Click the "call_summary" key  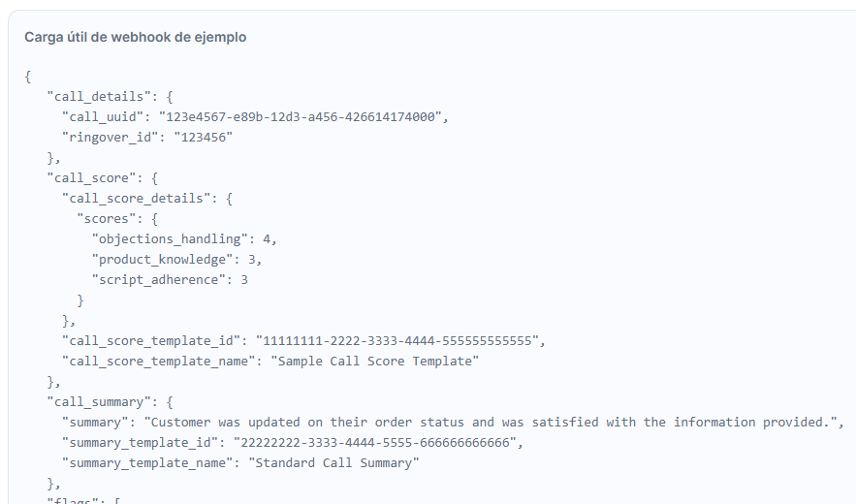point(98,402)
